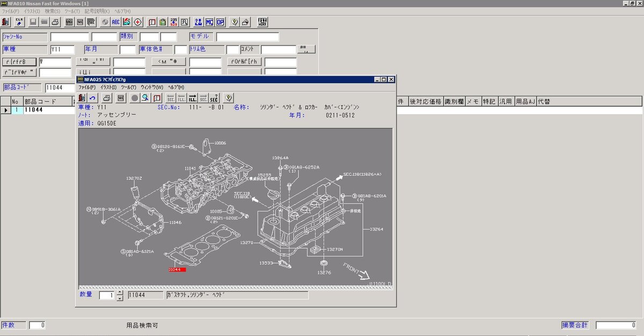Click the 件数 count field showing 0

point(38,325)
